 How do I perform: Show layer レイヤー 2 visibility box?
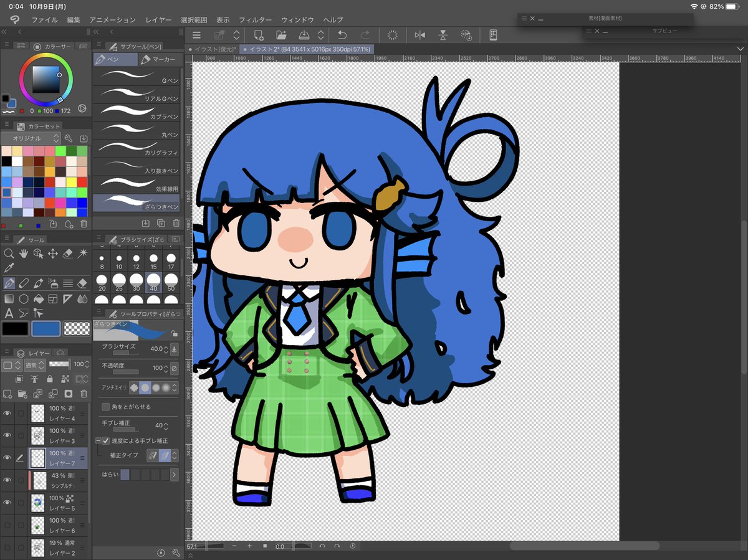coord(7,548)
